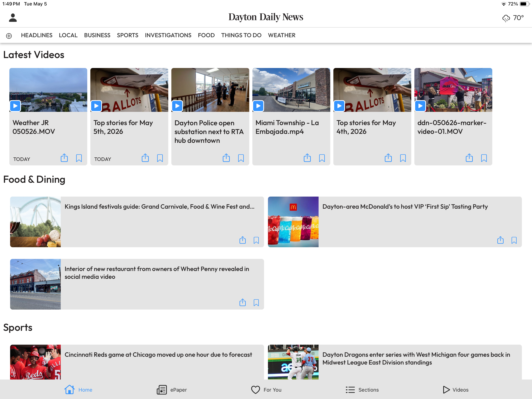Share Top stories for May 4th video

pyautogui.click(x=388, y=158)
